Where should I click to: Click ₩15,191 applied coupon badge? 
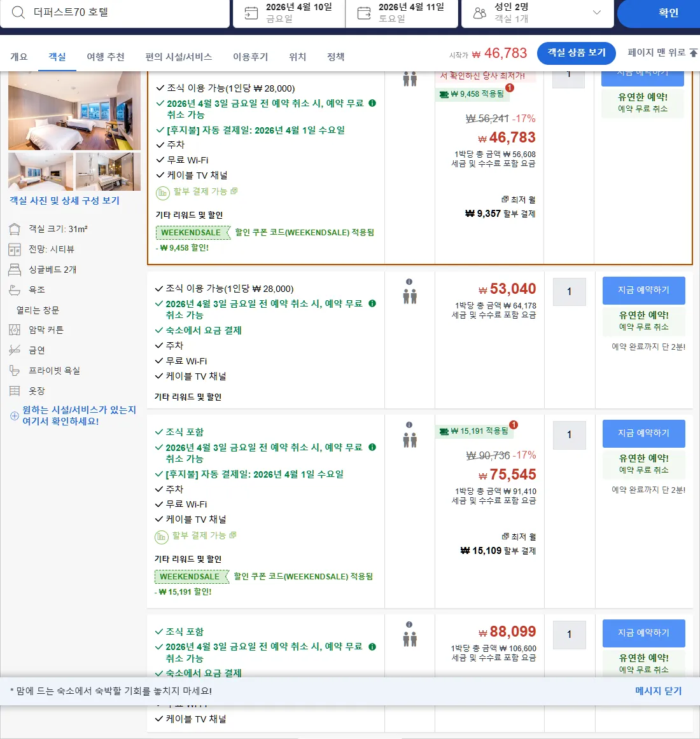pos(474,431)
